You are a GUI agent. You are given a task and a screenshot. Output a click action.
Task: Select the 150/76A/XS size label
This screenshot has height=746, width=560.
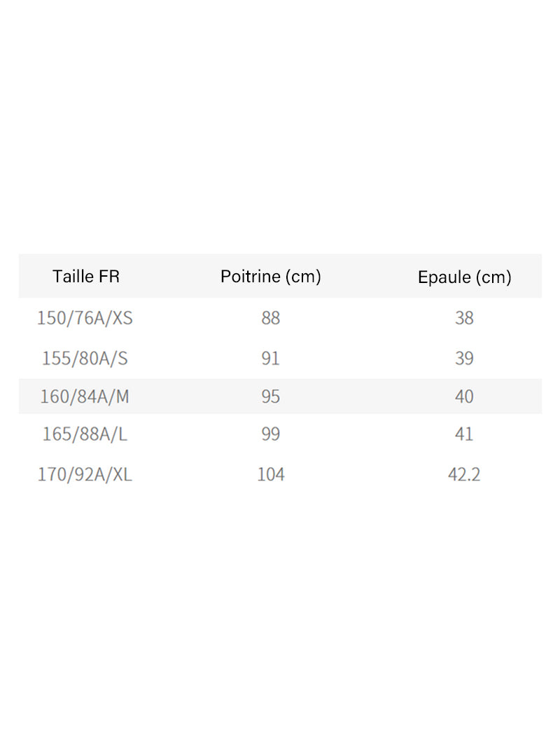(85, 318)
